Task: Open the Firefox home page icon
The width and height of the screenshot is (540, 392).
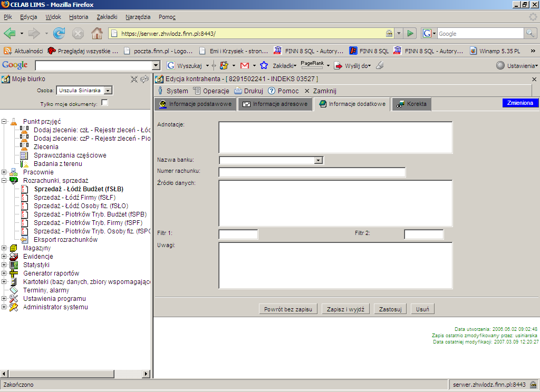Action: click(97, 33)
